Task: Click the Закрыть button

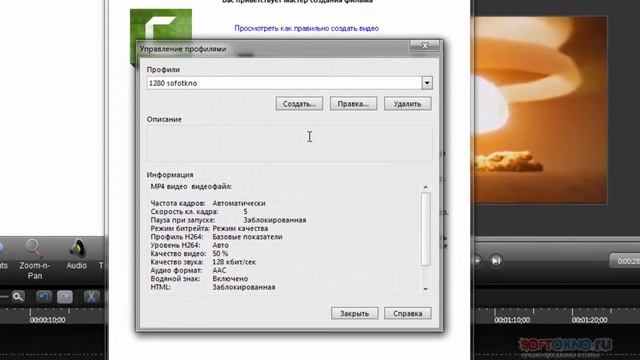Action: (355, 313)
